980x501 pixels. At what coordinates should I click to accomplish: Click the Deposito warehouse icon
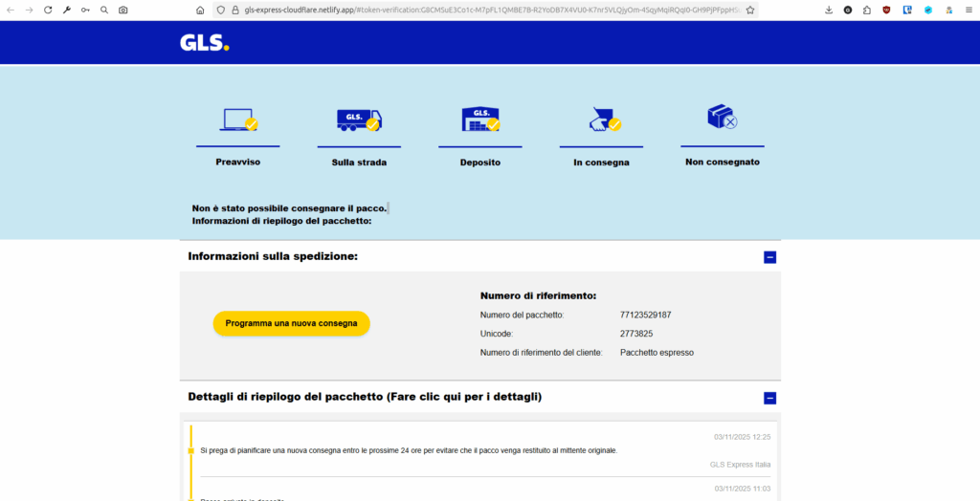pyautogui.click(x=480, y=120)
